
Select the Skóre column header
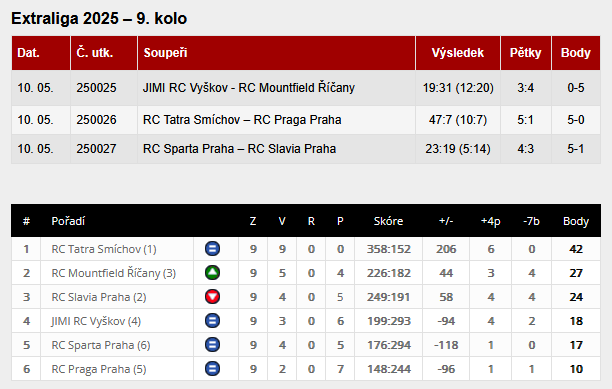pyautogui.click(x=388, y=221)
